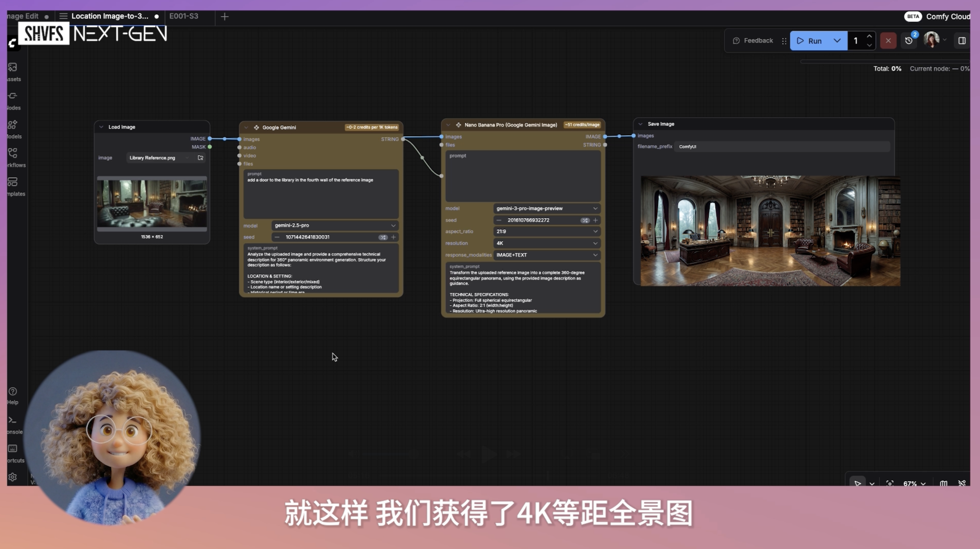
Task: Expand the resolution 4K dropdown
Action: click(546, 243)
